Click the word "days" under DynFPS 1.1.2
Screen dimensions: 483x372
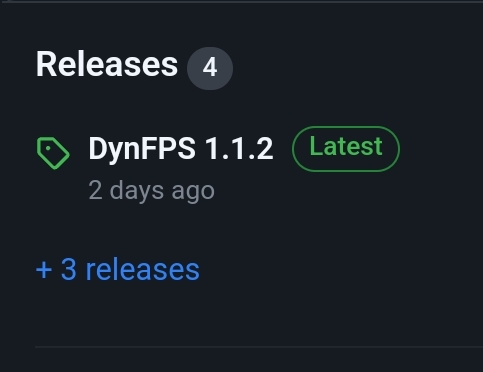pos(137,191)
